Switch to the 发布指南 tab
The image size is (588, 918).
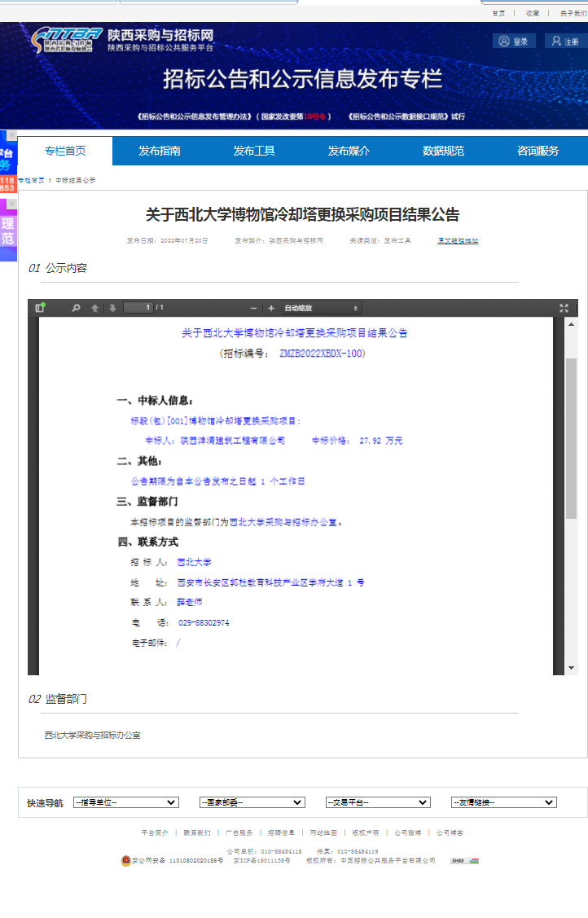pyautogui.click(x=160, y=151)
